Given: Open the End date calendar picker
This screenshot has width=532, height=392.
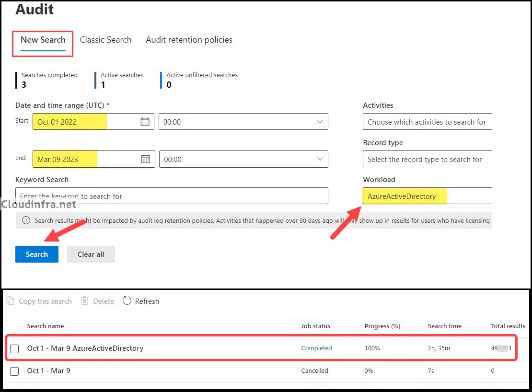Looking at the screenshot, I should tap(145, 159).
